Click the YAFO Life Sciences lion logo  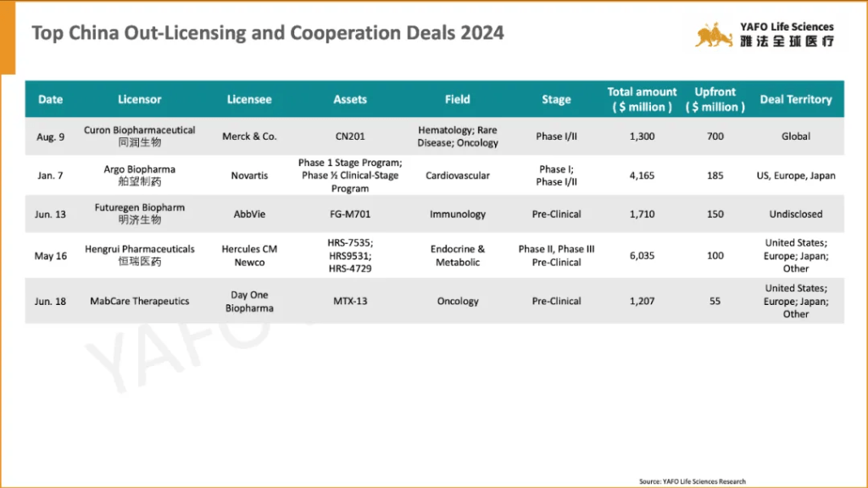(714, 35)
